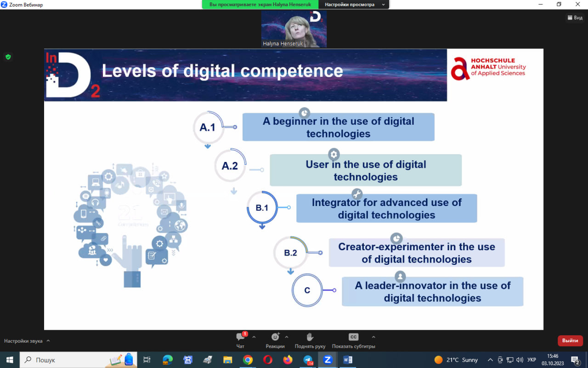588x368 pixels.
Task: Click the C level circle
Action: (307, 290)
